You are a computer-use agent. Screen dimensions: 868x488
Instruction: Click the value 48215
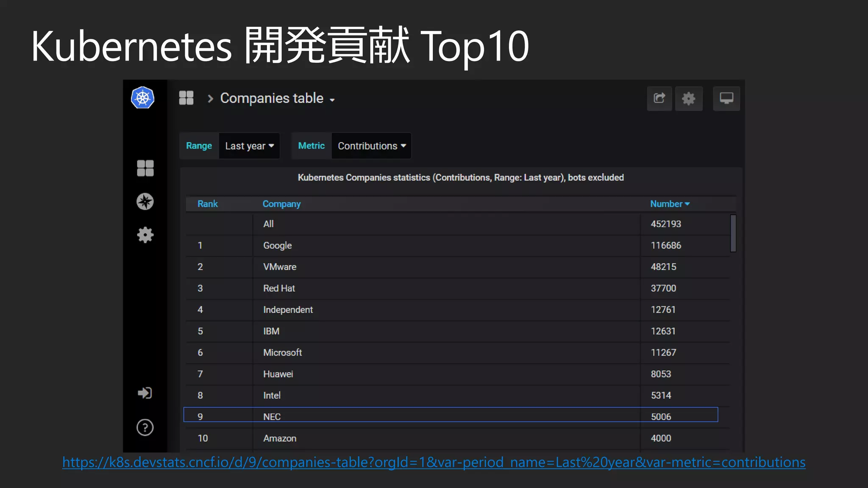click(x=663, y=267)
